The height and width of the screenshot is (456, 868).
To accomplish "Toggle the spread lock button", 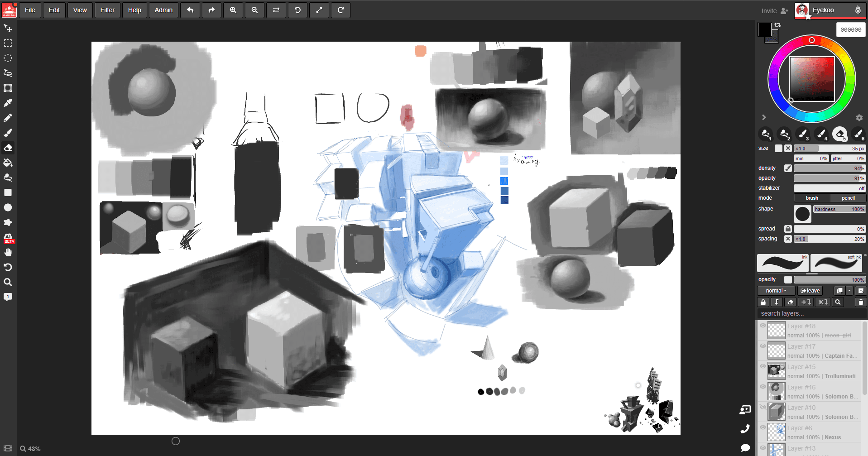I will (788, 229).
